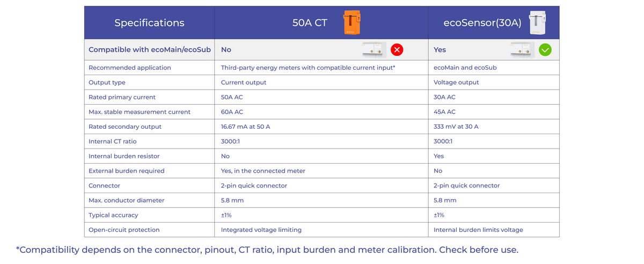644x264 pixels.
Task: Click the compatibility footnote text below table
Action: pos(267,250)
